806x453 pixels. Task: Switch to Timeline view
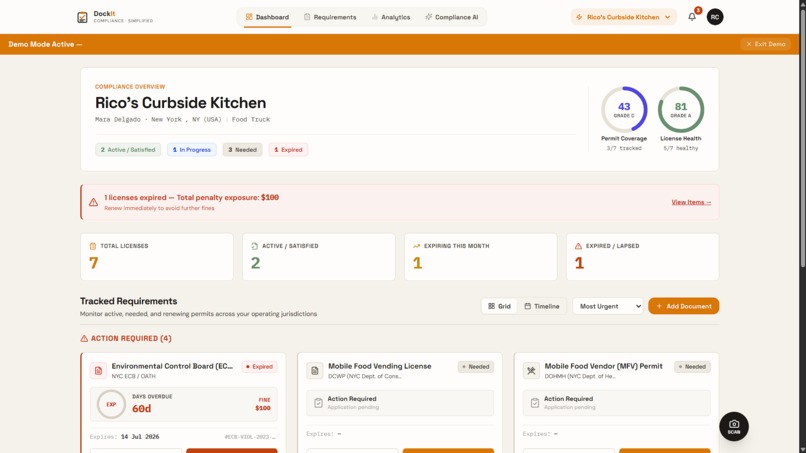click(x=542, y=306)
